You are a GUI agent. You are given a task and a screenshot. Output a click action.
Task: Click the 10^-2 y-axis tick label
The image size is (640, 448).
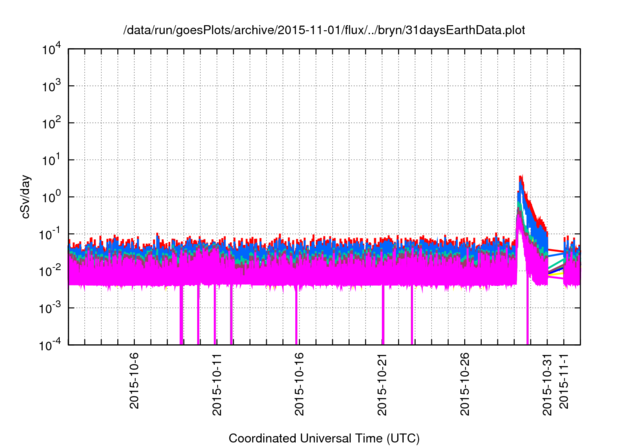[51, 271]
